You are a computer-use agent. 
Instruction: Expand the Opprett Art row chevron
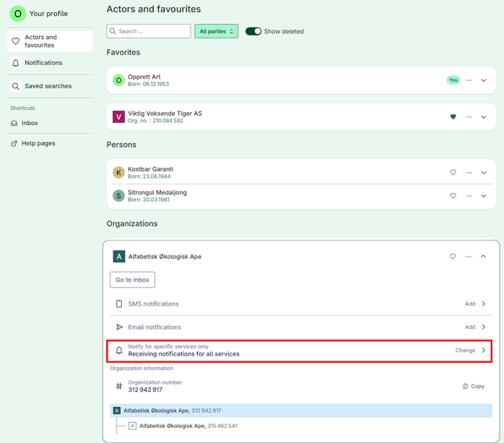(484, 80)
